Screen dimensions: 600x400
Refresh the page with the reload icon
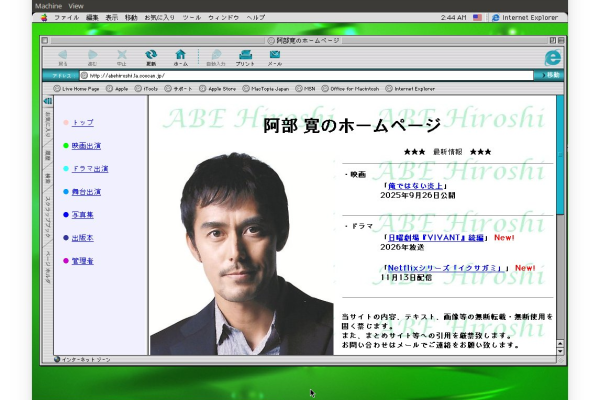click(151, 54)
